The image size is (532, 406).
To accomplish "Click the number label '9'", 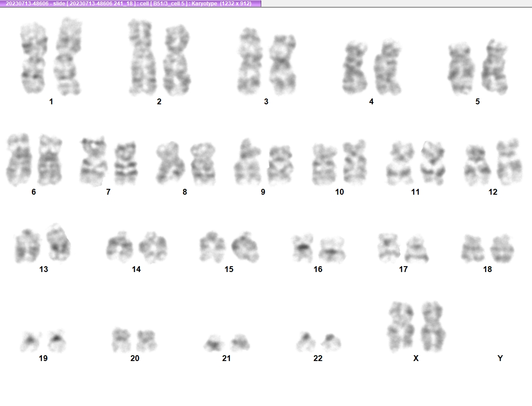I will click(x=263, y=192).
